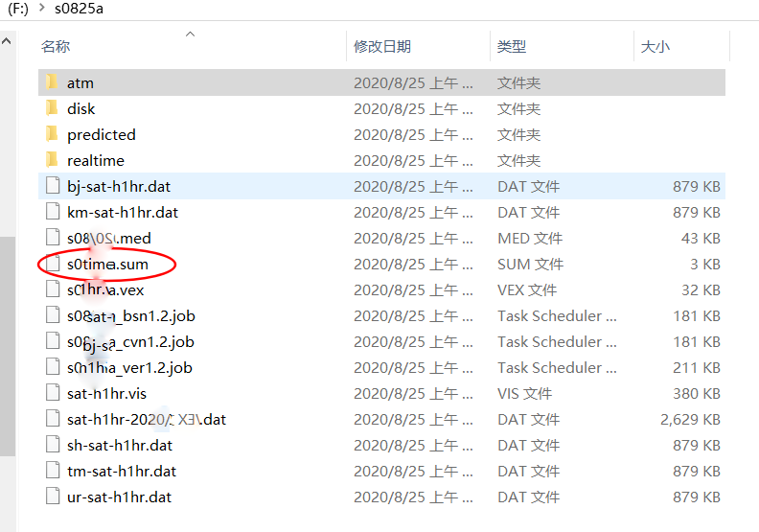Click the 32 KB size cell
The width and height of the screenshot is (759, 532).
click(x=701, y=289)
